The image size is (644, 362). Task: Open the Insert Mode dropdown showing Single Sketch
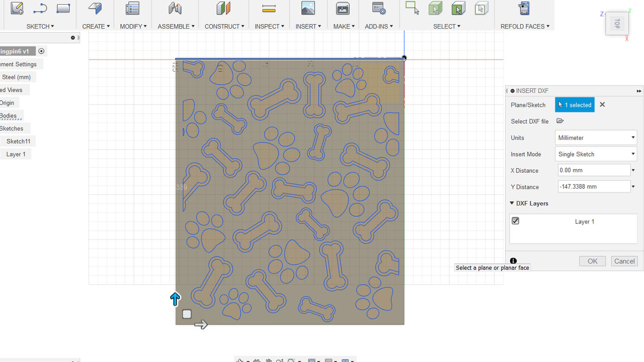pyautogui.click(x=596, y=154)
